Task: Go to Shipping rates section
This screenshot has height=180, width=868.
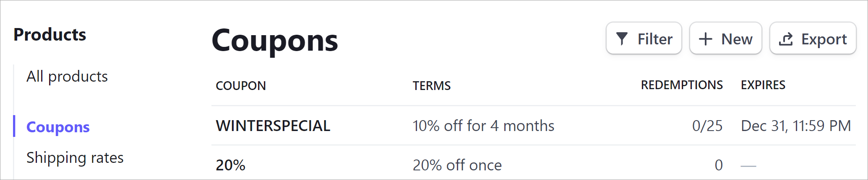Action: pyautogui.click(x=75, y=158)
